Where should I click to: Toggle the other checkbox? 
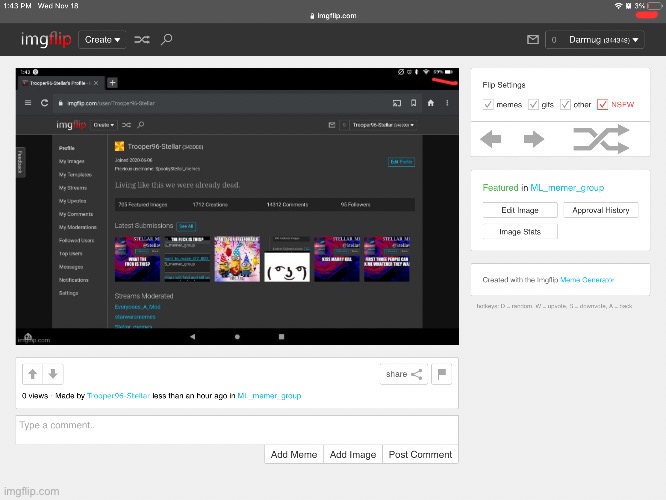565,105
